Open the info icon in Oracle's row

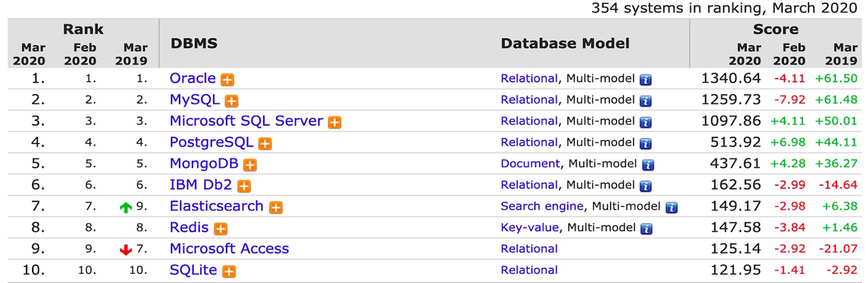pos(646,80)
